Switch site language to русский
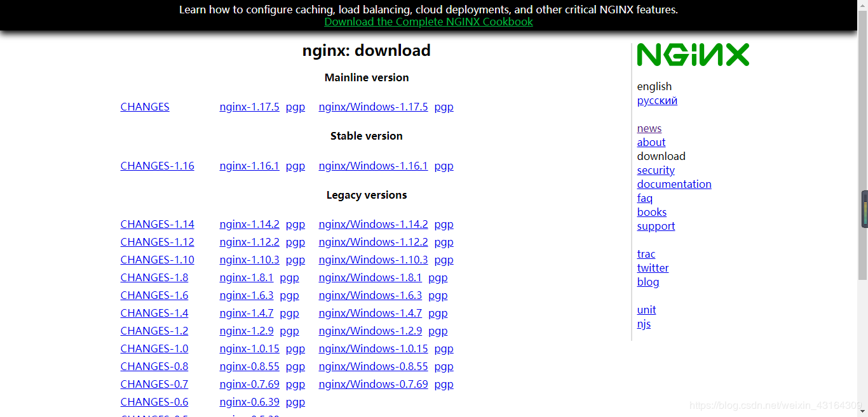 [x=657, y=100]
